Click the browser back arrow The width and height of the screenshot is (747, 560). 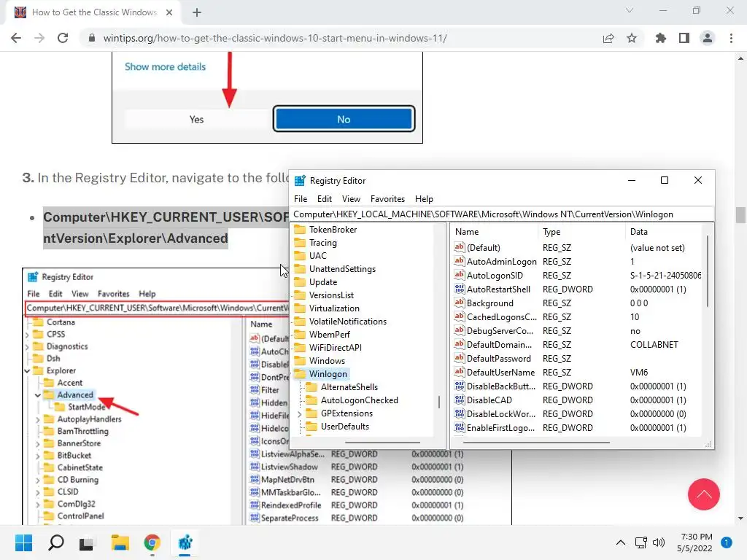point(16,38)
